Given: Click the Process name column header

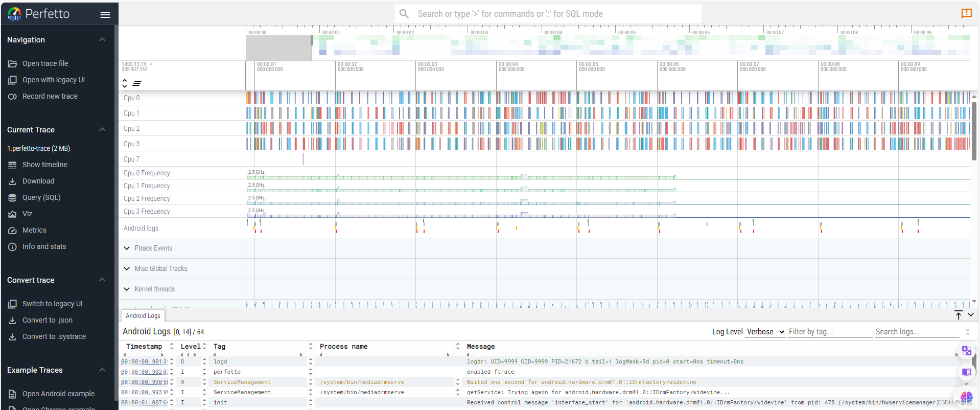Looking at the screenshot, I should pyautogui.click(x=344, y=347).
